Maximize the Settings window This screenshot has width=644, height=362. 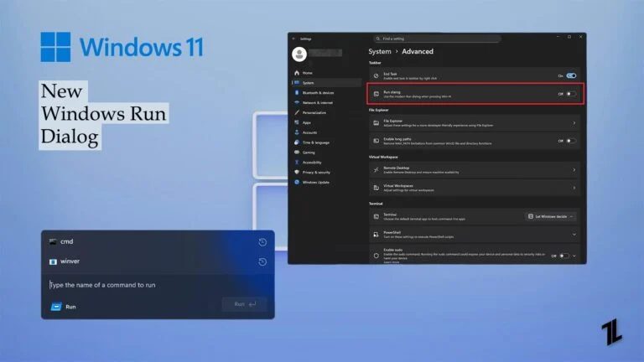tap(569, 37)
